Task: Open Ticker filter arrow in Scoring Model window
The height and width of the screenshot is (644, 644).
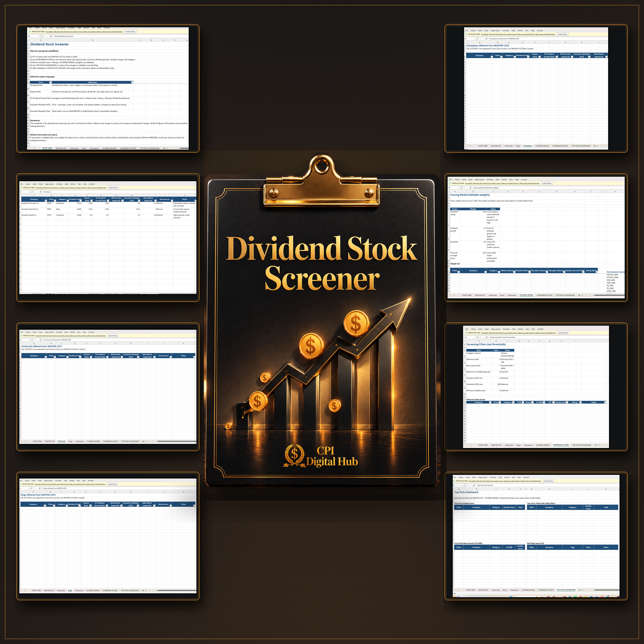Action: tap(459, 272)
